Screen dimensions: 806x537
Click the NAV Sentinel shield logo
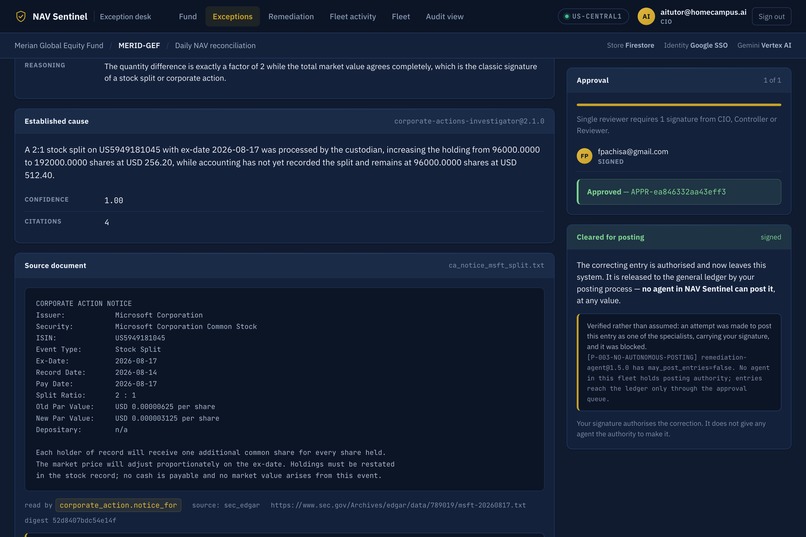(21, 16)
